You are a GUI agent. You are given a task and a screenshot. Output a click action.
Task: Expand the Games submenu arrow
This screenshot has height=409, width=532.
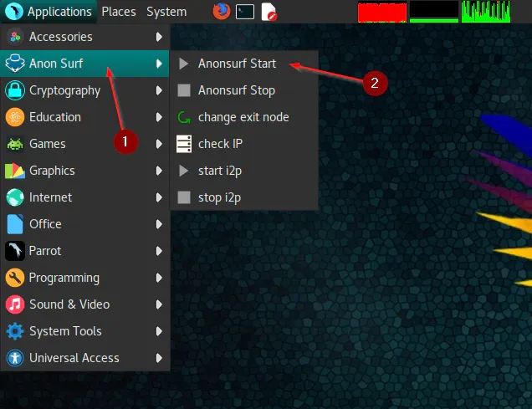click(159, 144)
